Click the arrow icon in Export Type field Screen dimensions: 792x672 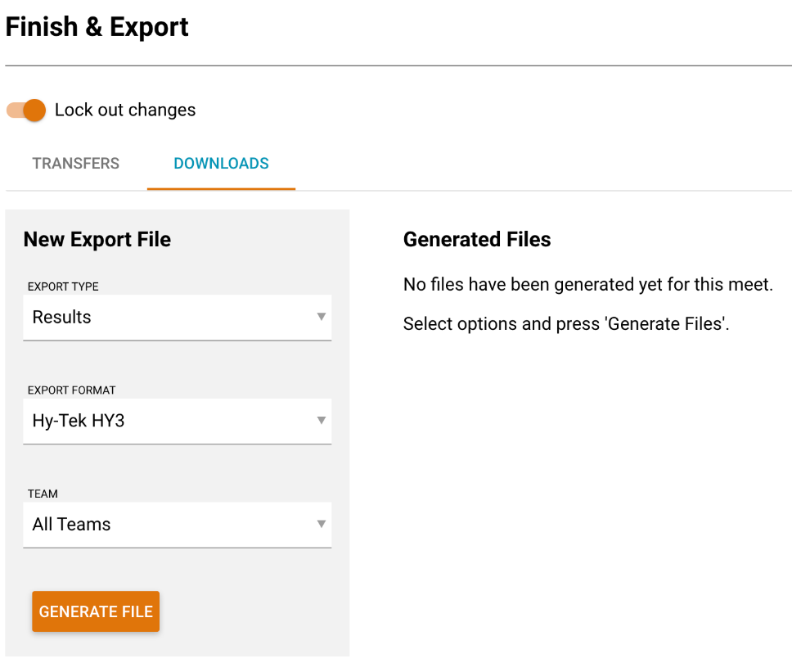[x=322, y=317]
